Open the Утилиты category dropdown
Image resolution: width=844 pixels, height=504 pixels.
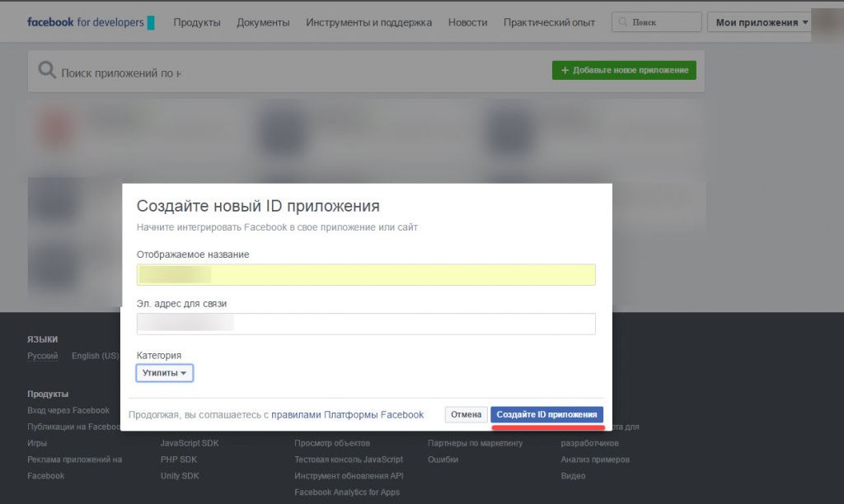pyautogui.click(x=165, y=373)
